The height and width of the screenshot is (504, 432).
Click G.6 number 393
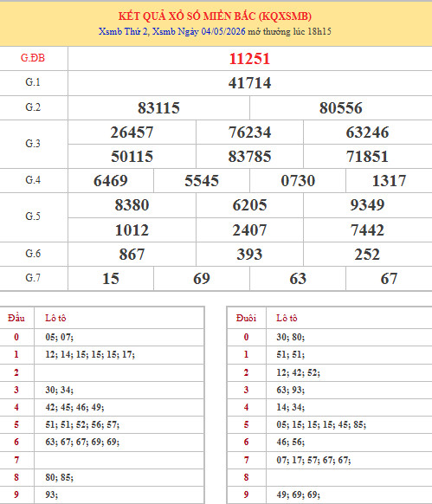pyautogui.click(x=249, y=255)
